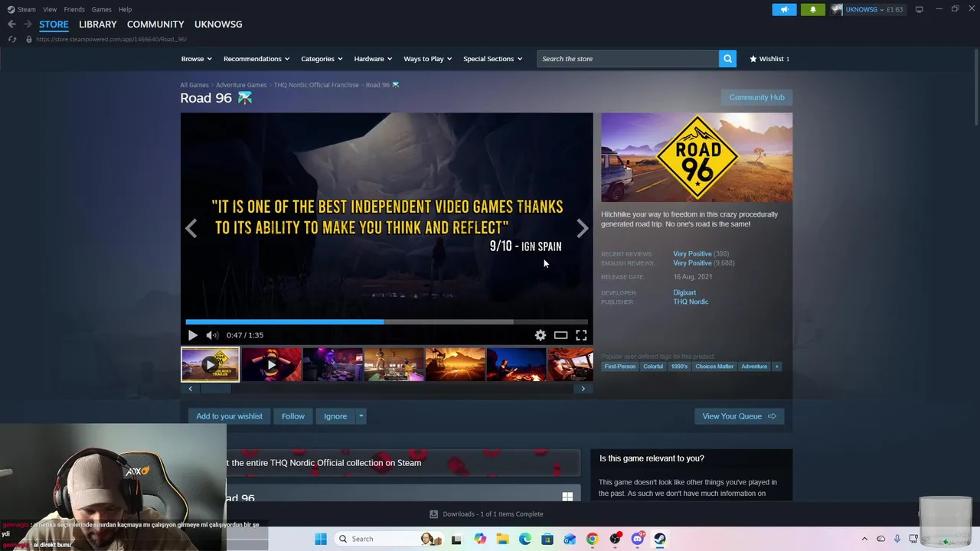Open the video settings gear
Screen dimensions: 980x551
[541, 335]
